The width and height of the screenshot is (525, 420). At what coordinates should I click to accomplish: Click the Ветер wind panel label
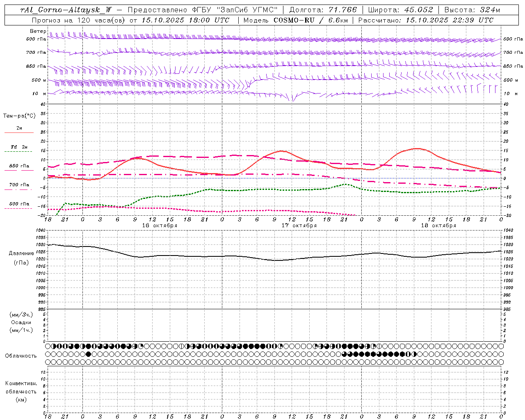pos(38,31)
